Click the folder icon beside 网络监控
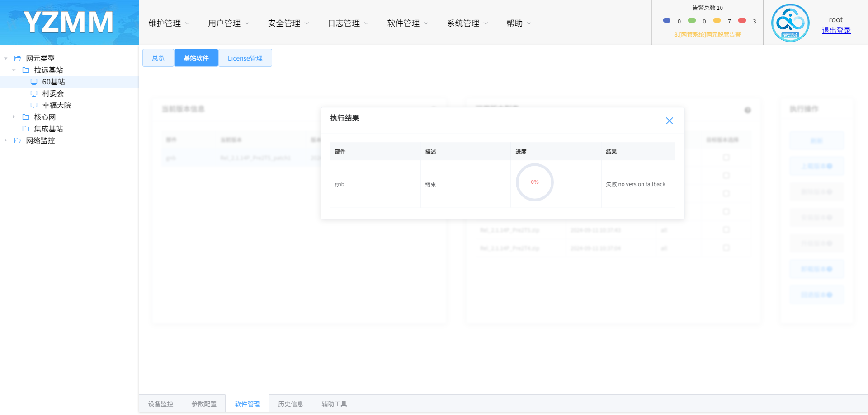Image resolution: width=868 pixels, height=415 pixels. [18, 140]
